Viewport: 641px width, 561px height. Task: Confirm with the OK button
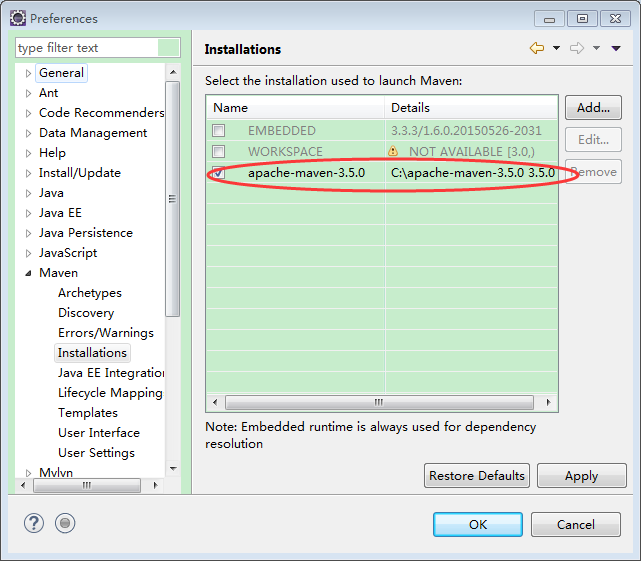(x=477, y=524)
